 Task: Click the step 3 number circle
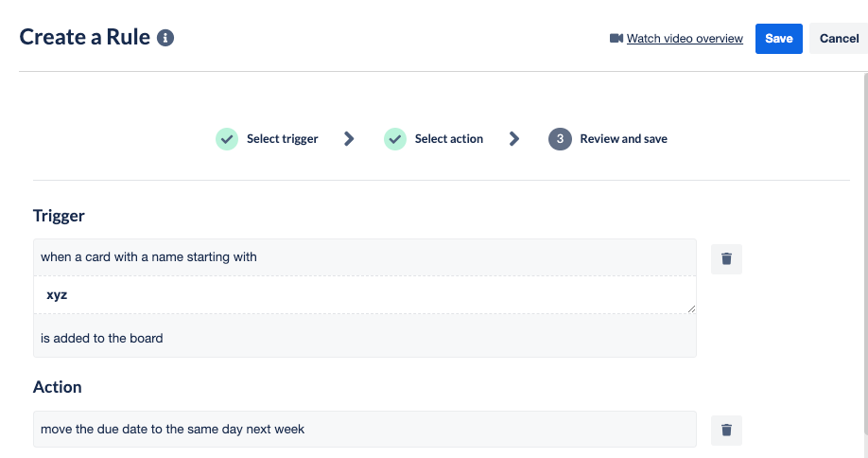point(560,139)
